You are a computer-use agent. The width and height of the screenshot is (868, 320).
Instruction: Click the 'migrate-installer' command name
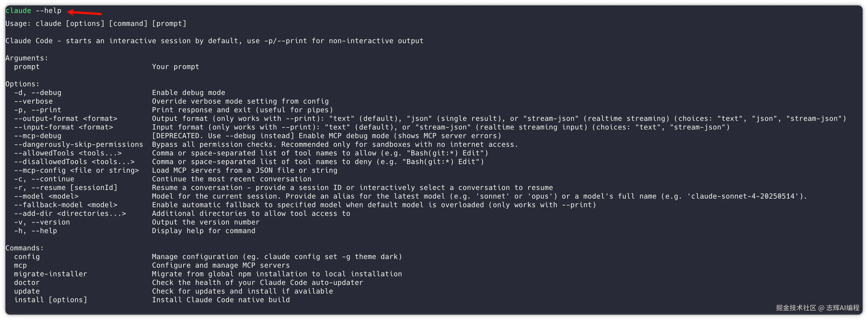coord(51,274)
